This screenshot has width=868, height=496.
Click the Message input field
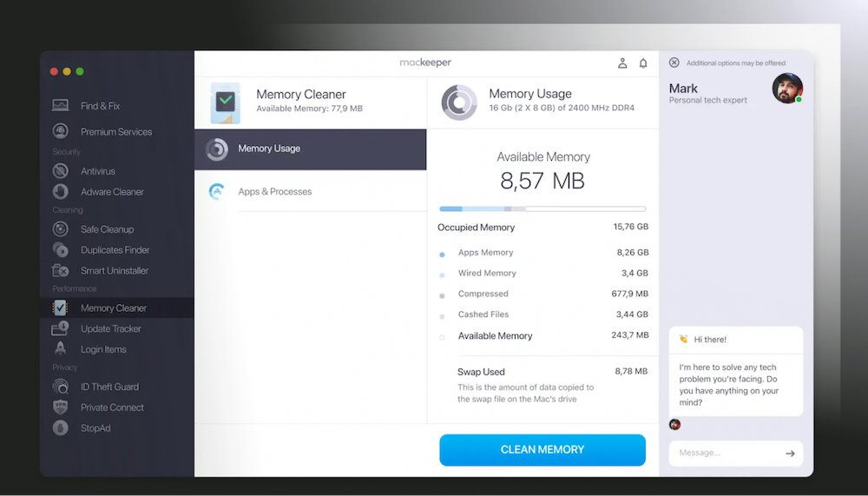736,453
